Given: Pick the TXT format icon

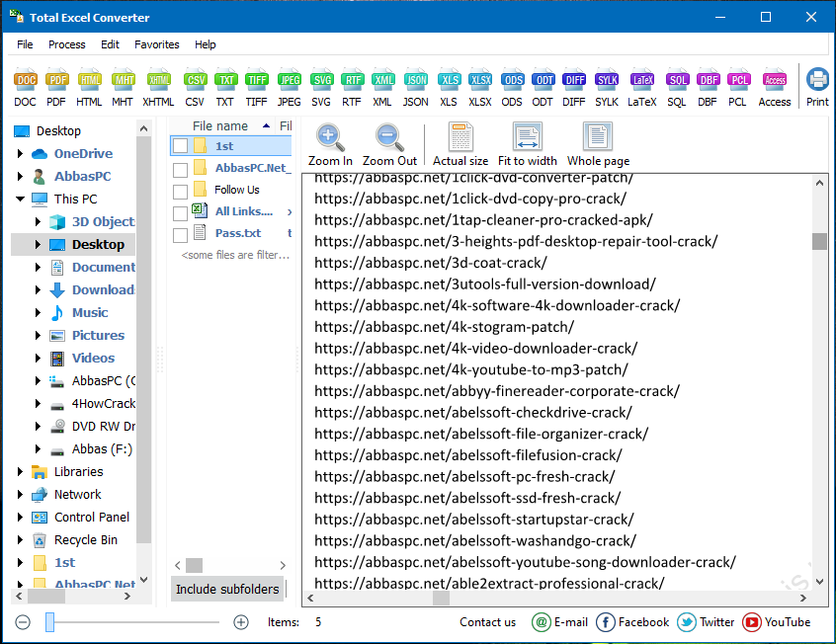Looking at the screenshot, I should coord(225,88).
